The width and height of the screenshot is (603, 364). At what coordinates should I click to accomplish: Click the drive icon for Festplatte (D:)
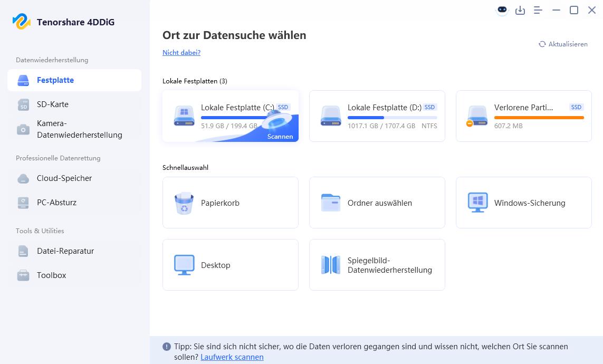[331, 116]
